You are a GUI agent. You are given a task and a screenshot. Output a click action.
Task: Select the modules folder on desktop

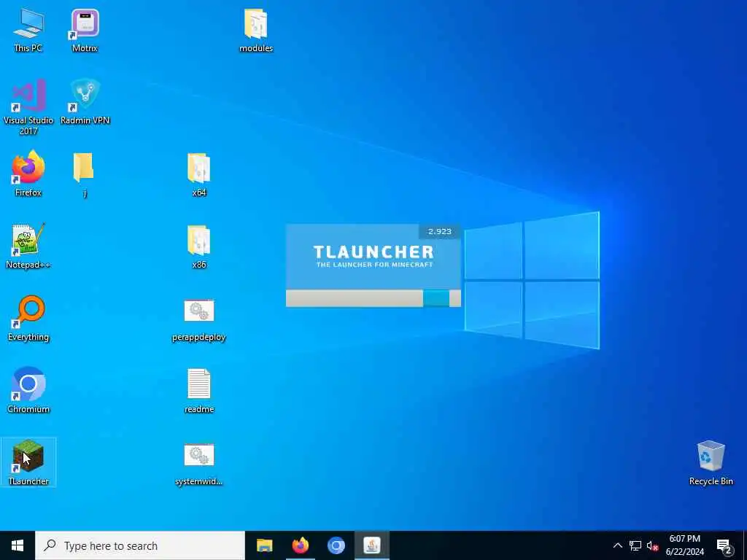256,31
